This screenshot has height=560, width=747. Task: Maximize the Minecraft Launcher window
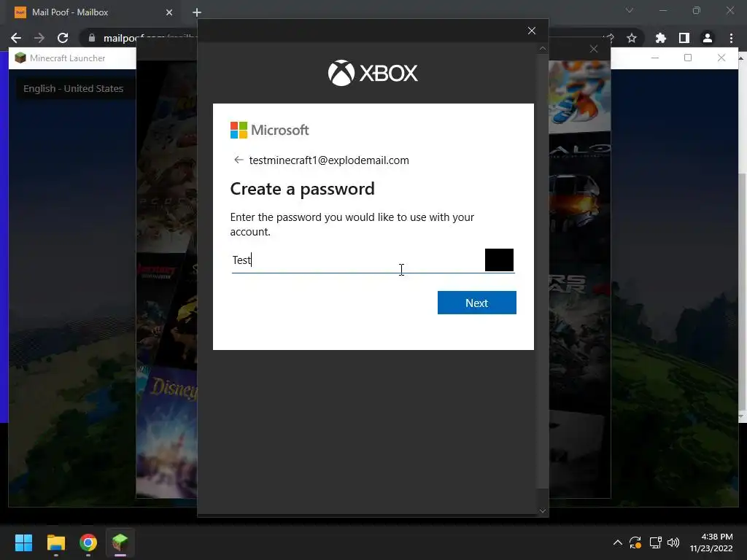point(688,58)
